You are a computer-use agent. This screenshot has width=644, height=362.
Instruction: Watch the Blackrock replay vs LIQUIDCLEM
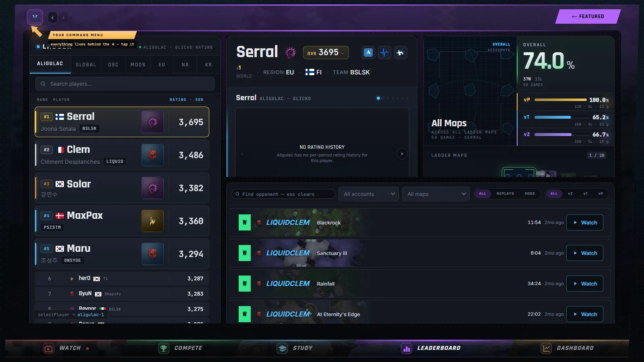585,222
